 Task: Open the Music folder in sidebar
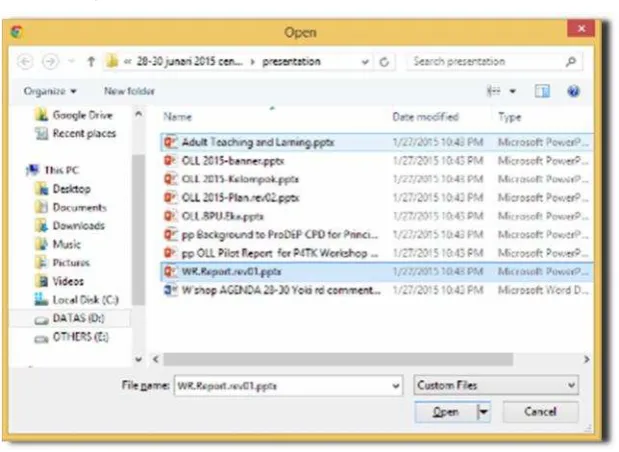pyautogui.click(x=58, y=244)
